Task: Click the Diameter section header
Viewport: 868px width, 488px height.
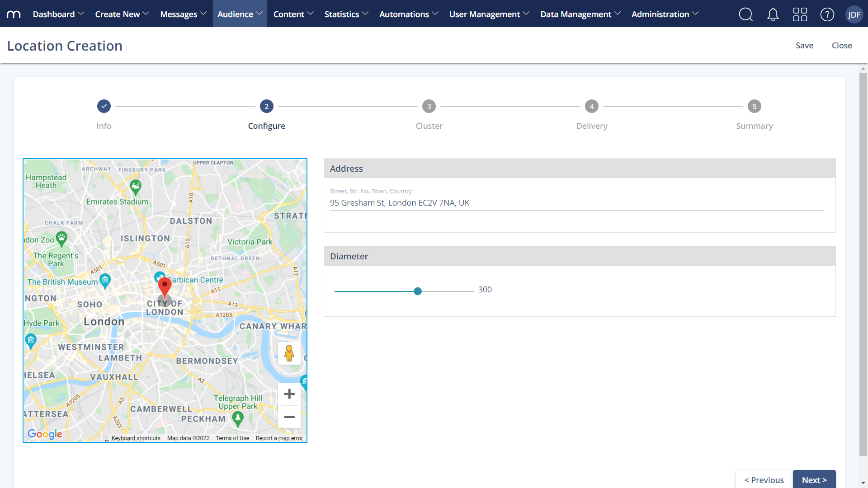Action: tap(580, 256)
